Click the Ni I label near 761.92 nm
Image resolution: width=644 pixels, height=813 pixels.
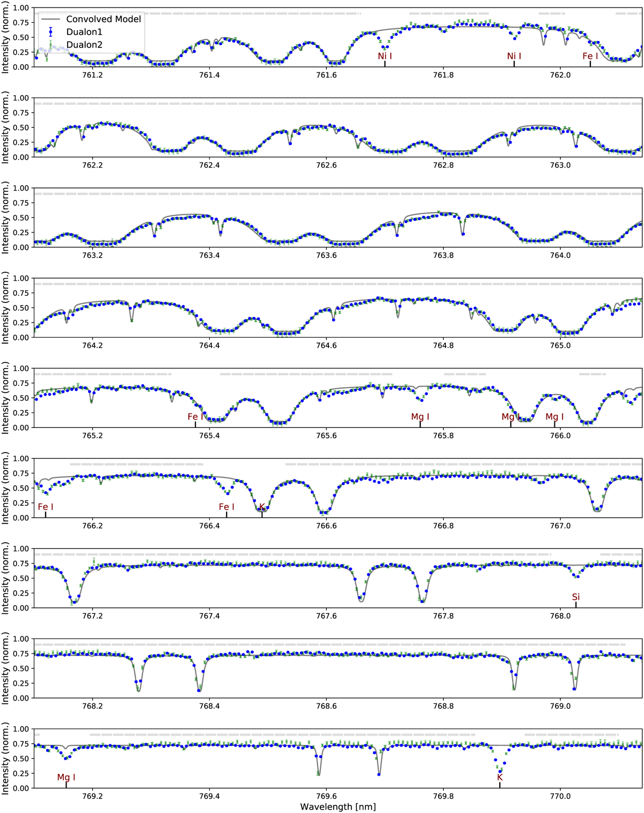click(514, 56)
